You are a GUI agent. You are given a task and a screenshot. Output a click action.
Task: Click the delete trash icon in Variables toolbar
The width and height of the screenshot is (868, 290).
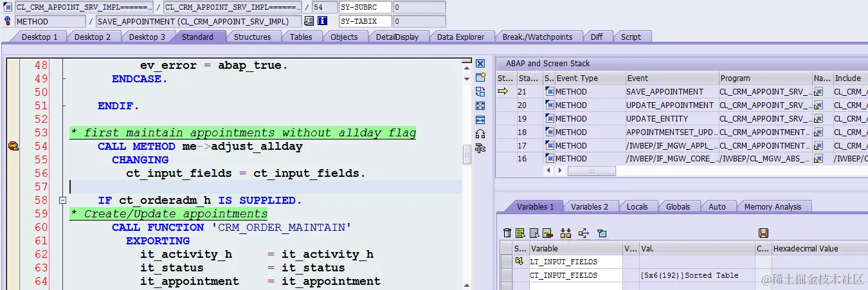(x=507, y=233)
